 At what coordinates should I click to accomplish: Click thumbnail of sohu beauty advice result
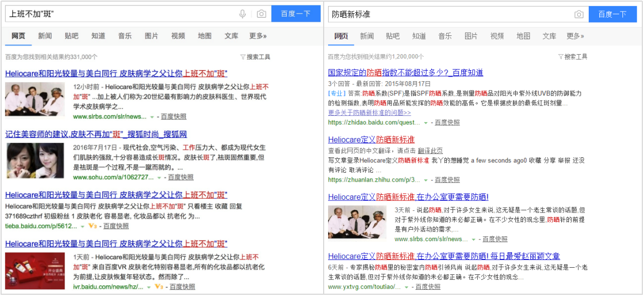35,161
